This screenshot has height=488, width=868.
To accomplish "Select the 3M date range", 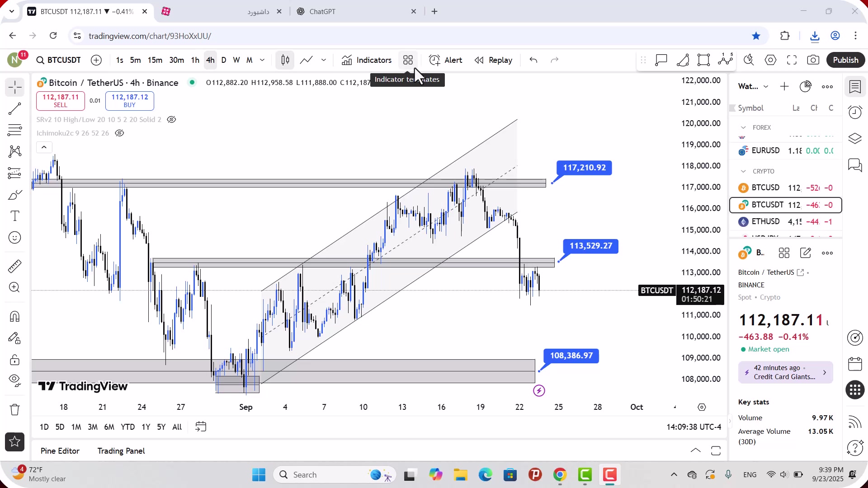I will click(93, 427).
